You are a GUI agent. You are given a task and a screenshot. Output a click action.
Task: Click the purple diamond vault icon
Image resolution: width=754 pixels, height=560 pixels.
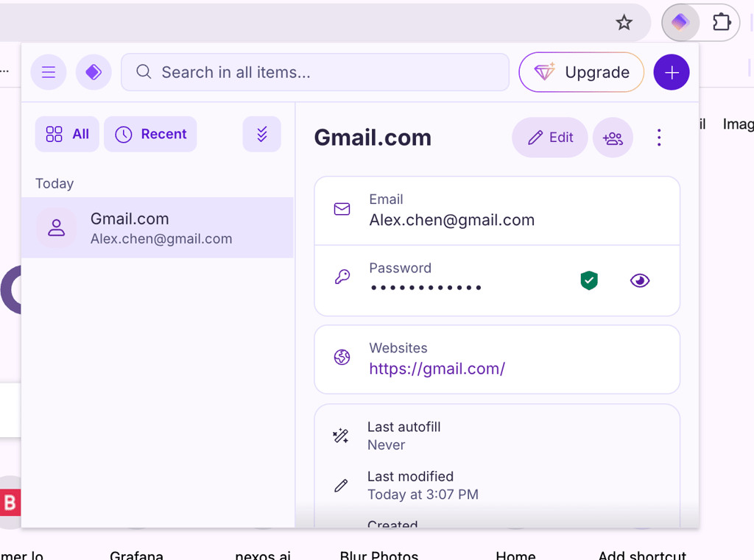94,72
